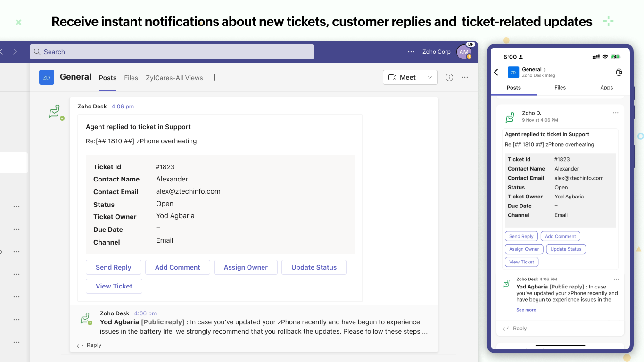644x362 pixels.
Task: Click Assign Owner on the desktop ticket card
Action: click(x=246, y=267)
